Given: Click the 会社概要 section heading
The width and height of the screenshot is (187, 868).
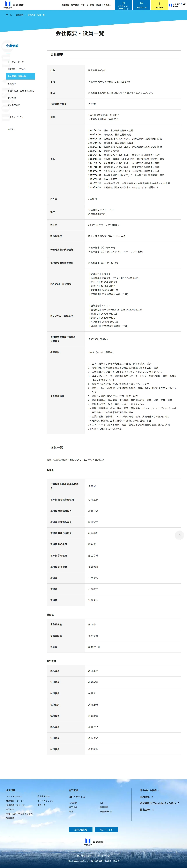Looking at the screenshot, I should [114, 55].
